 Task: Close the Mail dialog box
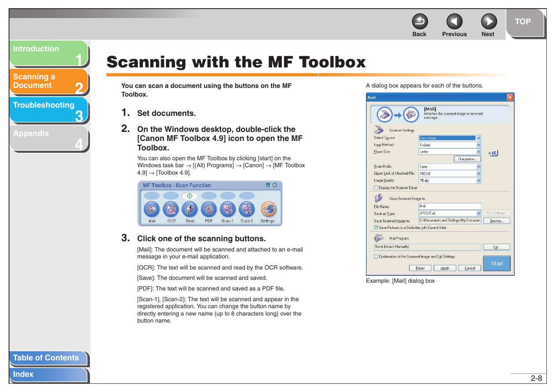coord(510,97)
